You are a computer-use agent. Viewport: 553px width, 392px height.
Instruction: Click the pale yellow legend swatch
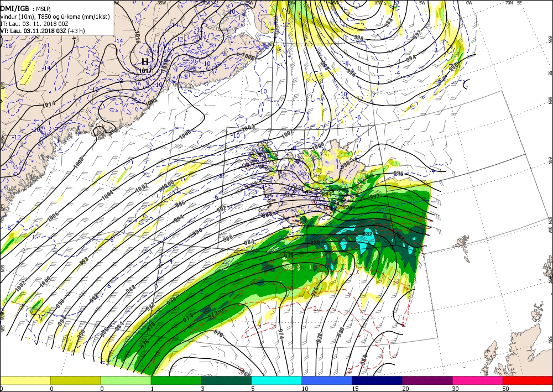[25, 380]
